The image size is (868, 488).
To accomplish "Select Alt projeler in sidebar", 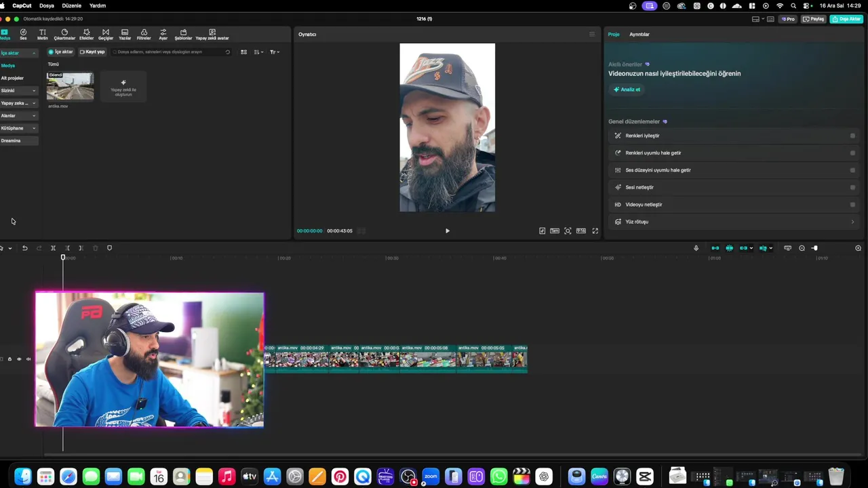I will point(12,78).
